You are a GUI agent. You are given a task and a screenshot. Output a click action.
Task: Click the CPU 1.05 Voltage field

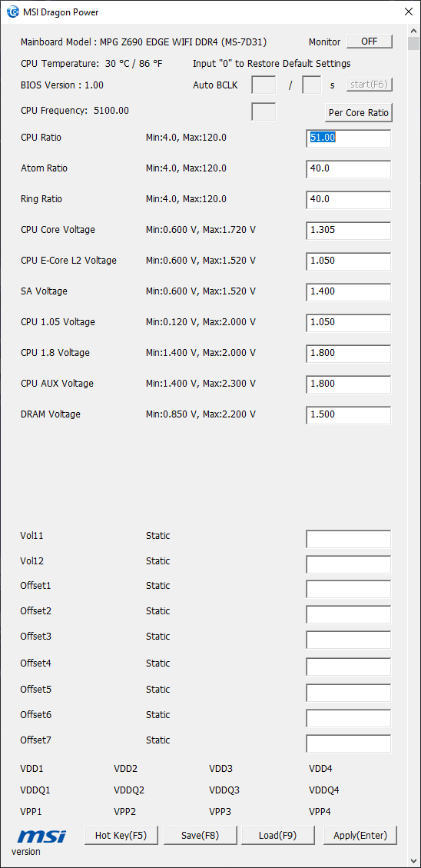(x=349, y=323)
